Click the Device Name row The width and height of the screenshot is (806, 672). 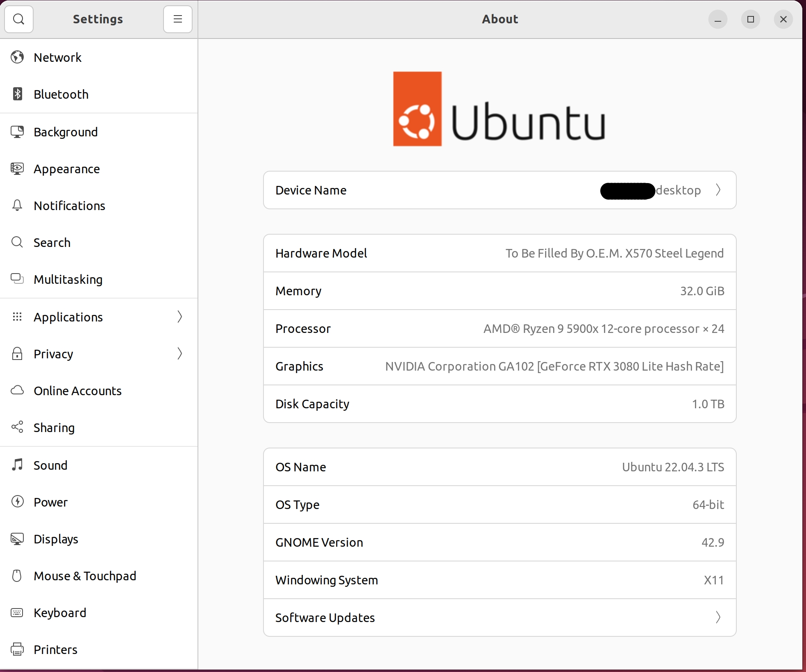[x=499, y=190]
